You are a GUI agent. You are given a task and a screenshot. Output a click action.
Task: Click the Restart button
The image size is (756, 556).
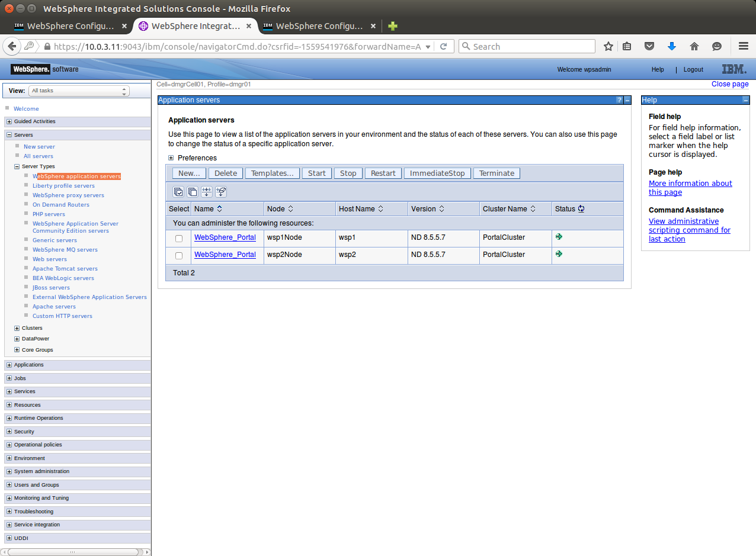click(x=383, y=173)
